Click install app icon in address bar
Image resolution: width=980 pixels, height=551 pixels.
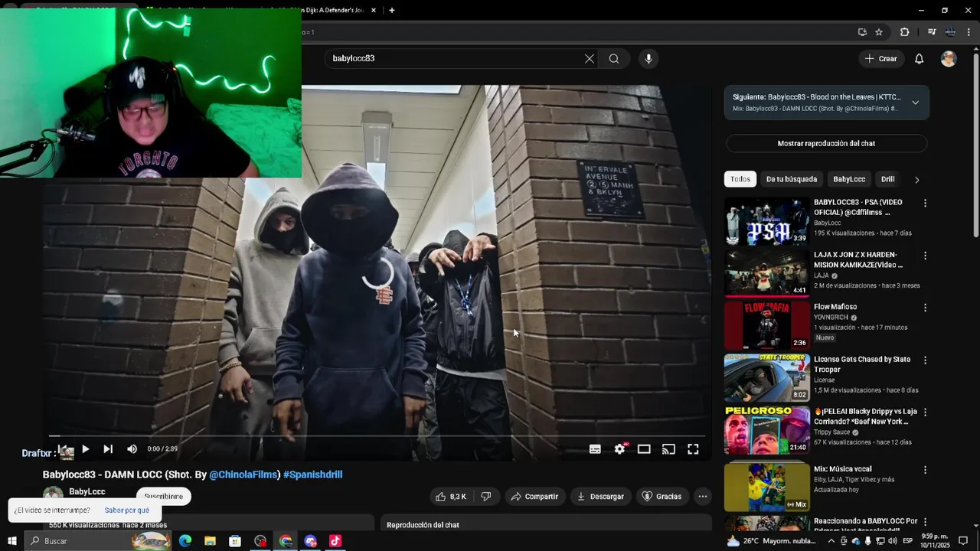click(862, 32)
